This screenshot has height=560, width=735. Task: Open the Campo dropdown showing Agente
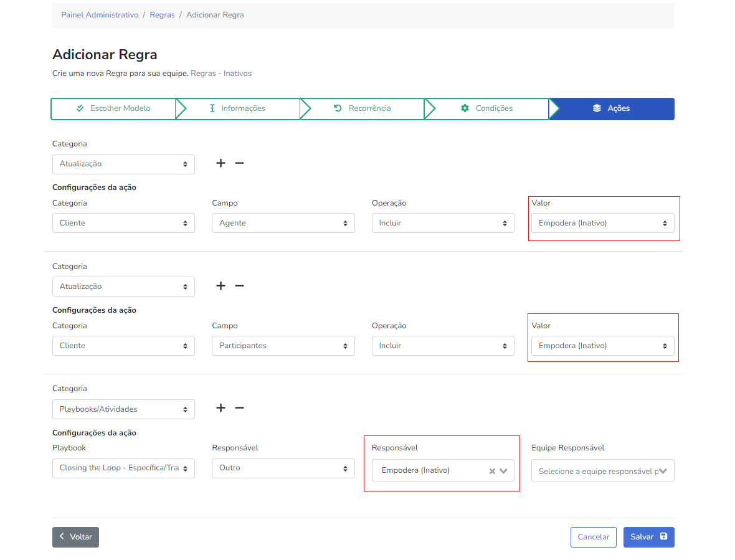[x=283, y=223]
